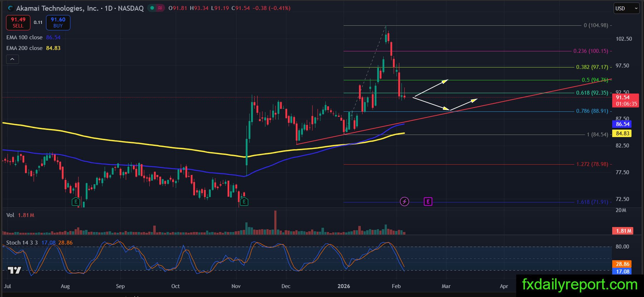
Task: Open the August earnings E marker
Action: coord(76,202)
